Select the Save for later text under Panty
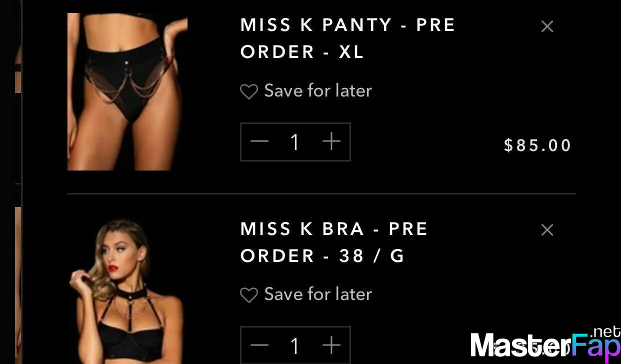This screenshot has height=364, width=621. [318, 90]
